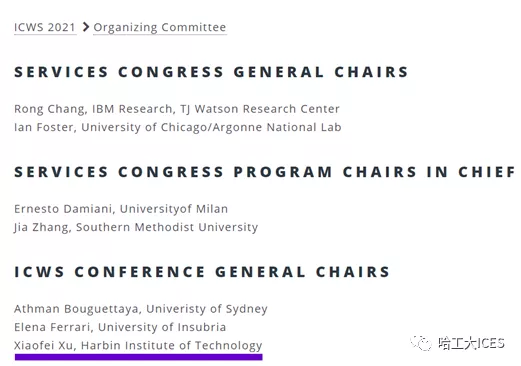Select the ICWS Conference General Chairs heading
This screenshot has width=521, height=366.
(x=202, y=272)
